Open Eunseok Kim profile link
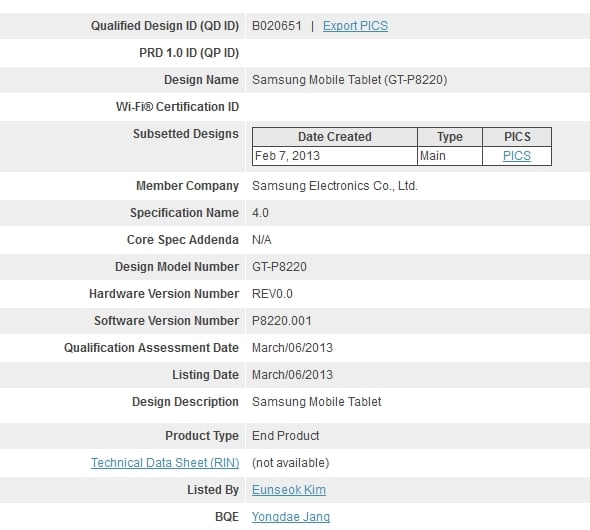This screenshot has height=530, width=590. coord(289,490)
